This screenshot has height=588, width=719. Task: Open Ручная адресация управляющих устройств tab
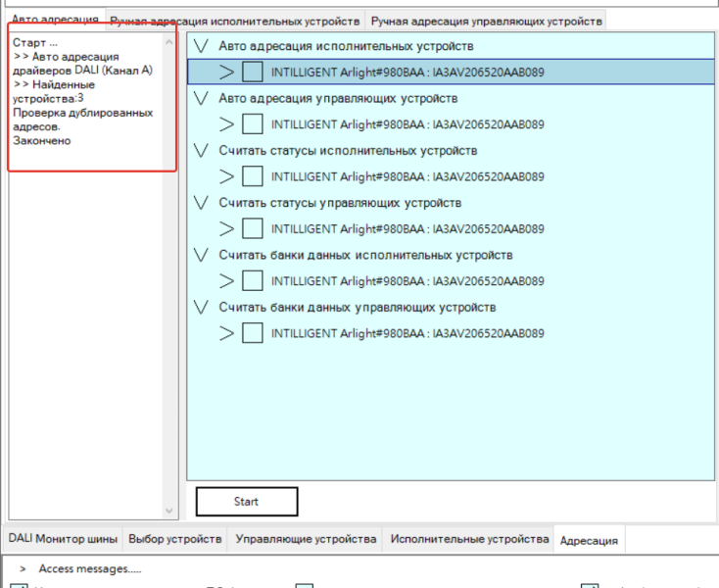486,22
